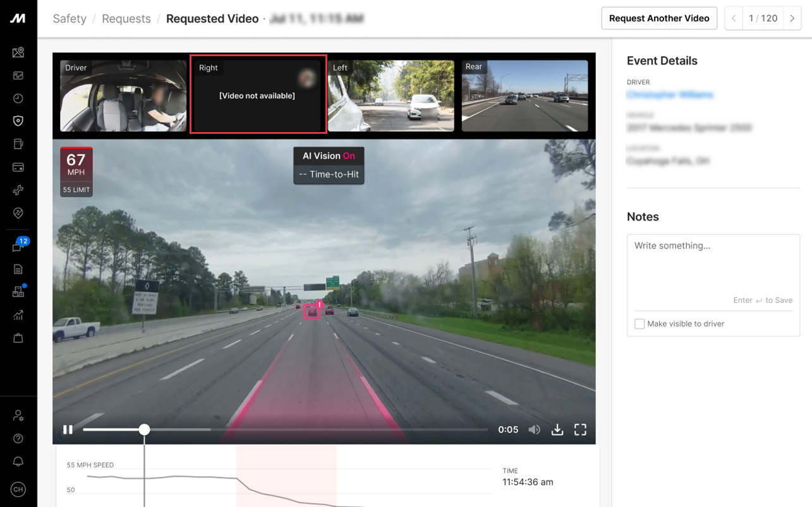Viewport: 812px width, 507px height.
Task: Open the CH user profile avatar
Action: (x=18, y=489)
